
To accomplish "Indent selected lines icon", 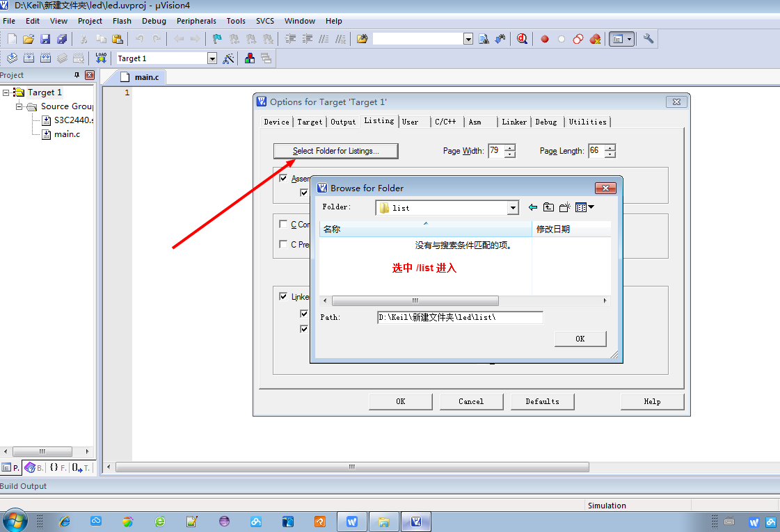I will coord(291,39).
